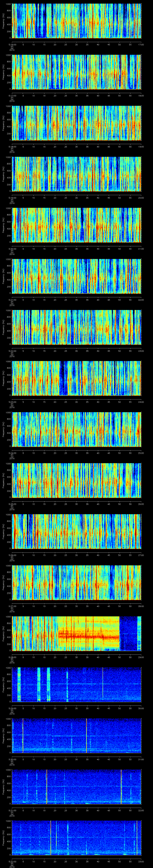Select the dark quiet gap in the 5:23:00 spectrogram

click(64, 378)
